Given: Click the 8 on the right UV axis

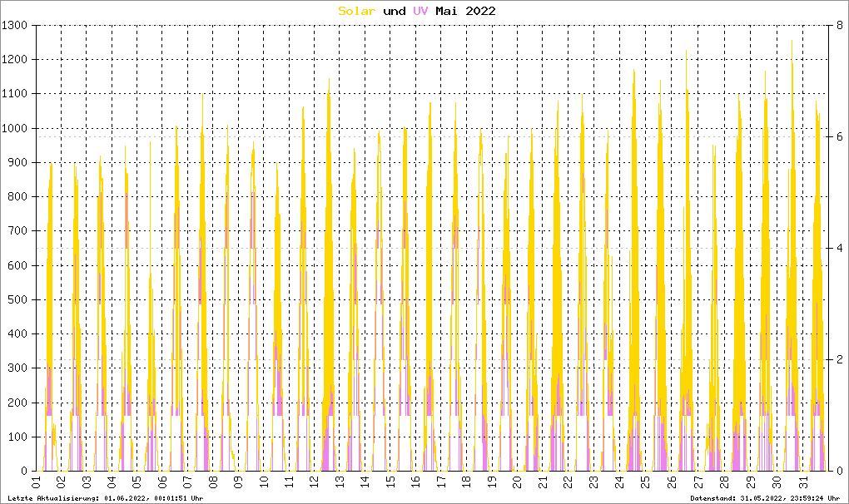Looking at the screenshot, I should coord(839,25).
